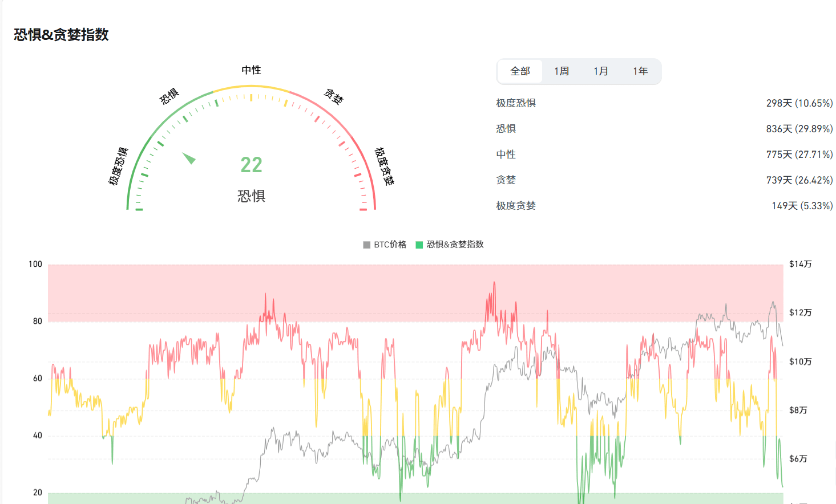Select the 298天 (10.65%) statistic value
Viewport: 836px width, 504px height.
799,103
